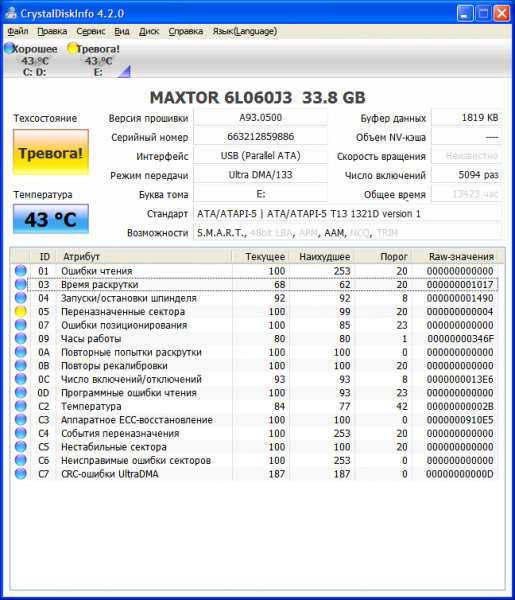This screenshot has width=515, height=600.
Task: Click the Наихудшее column header
Action: (321, 256)
